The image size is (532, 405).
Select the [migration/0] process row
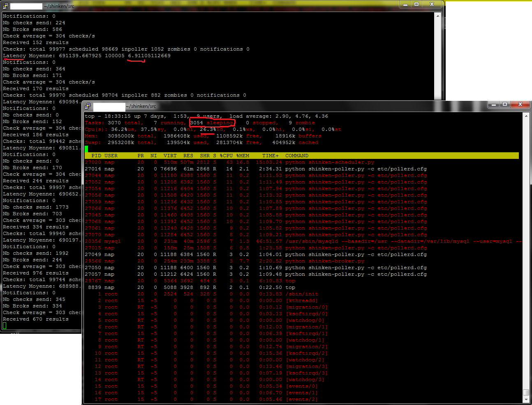tap(206, 307)
